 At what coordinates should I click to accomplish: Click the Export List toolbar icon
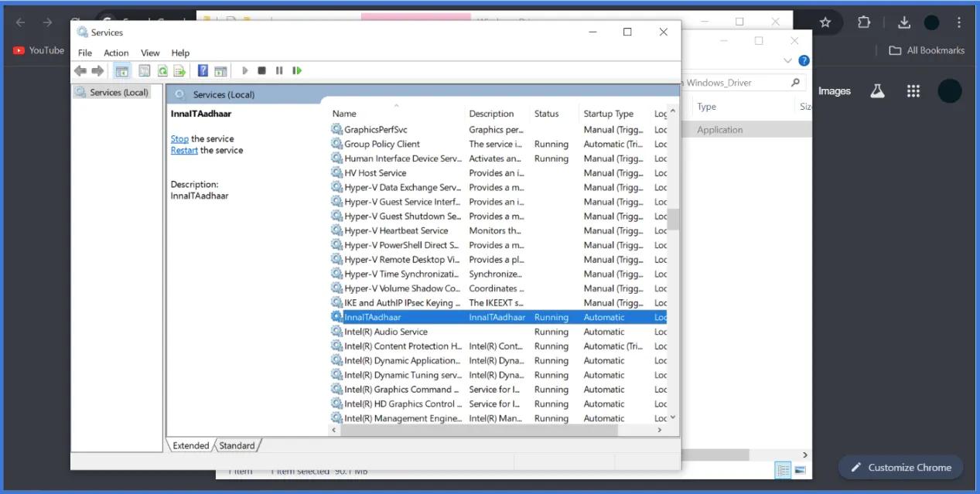179,71
